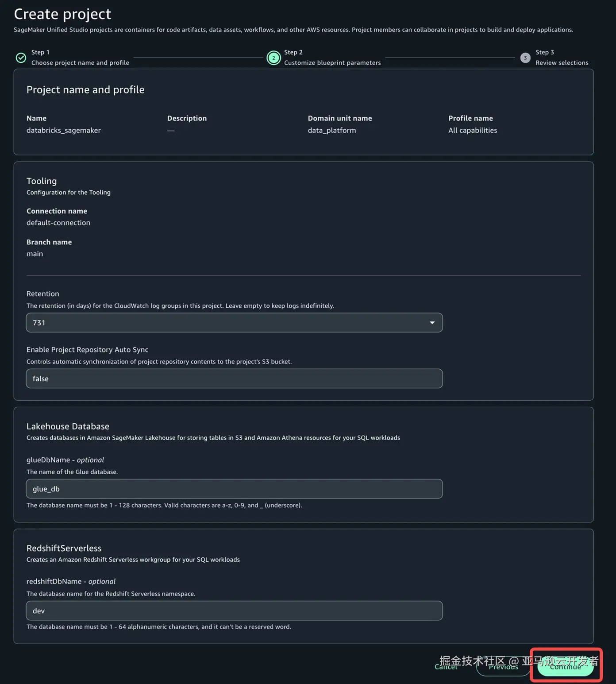
Task: Select the 'Customize blueprint parameters' step label
Action: tap(332, 63)
